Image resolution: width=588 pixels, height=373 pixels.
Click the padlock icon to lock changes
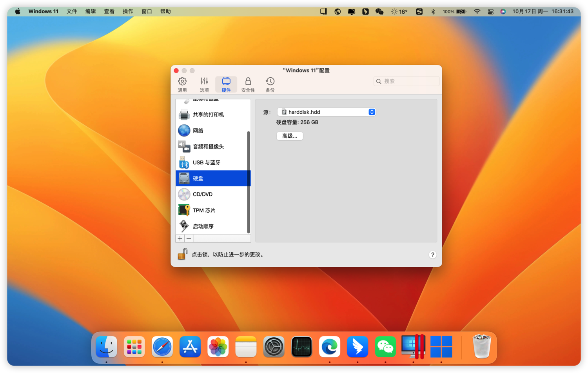[182, 254]
